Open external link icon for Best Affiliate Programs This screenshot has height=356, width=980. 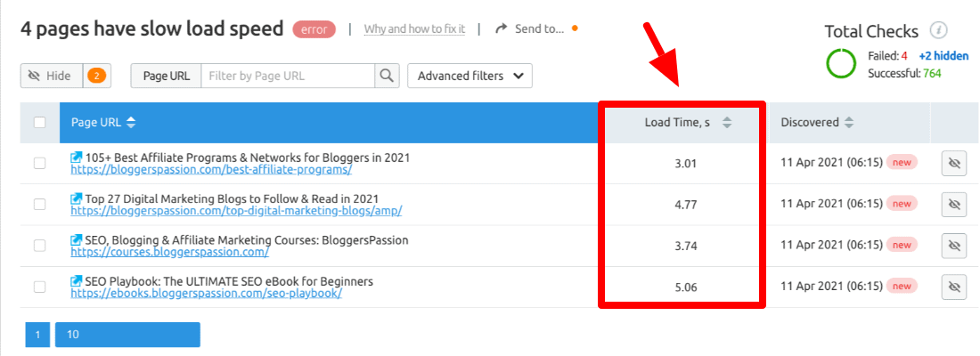pyautogui.click(x=77, y=158)
